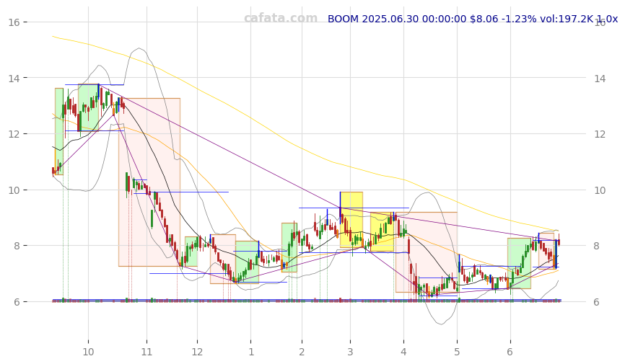Image resolution: width=625 pixels, height=364 pixels.
Task: Select the -1.23% change value
Action: point(520,19)
